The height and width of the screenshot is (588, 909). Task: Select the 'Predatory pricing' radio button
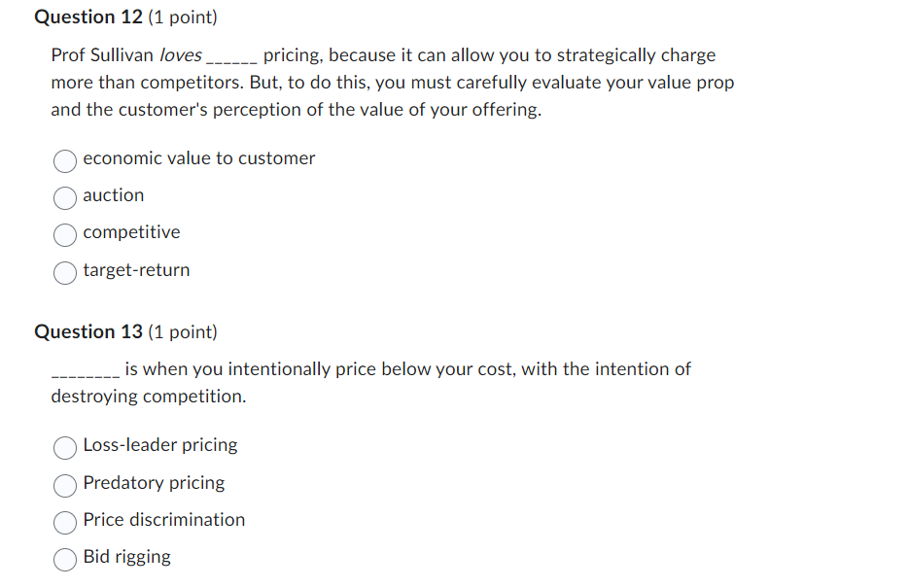pyautogui.click(x=64, y=484)
